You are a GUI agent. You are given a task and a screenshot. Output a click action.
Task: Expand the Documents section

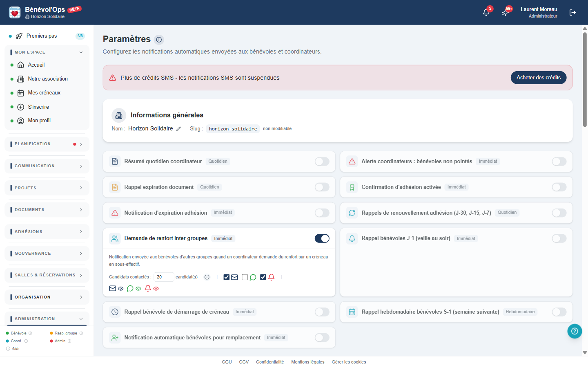tap(47, 210)
